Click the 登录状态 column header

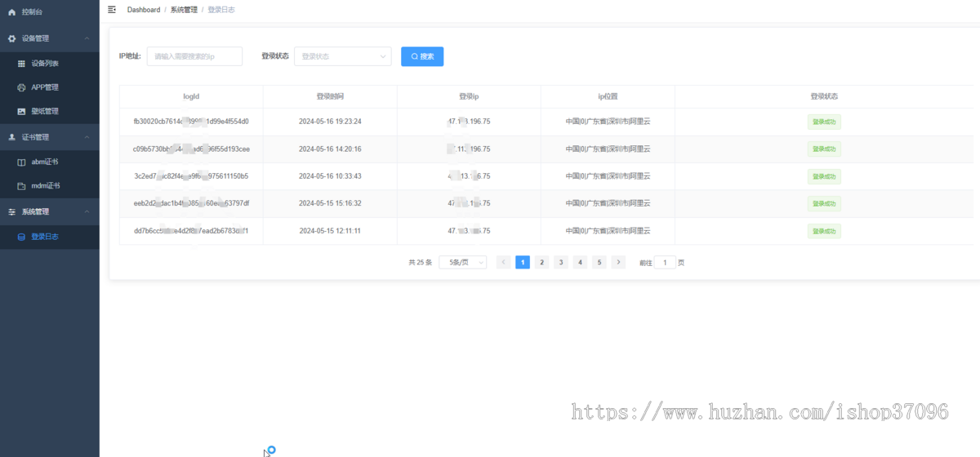[824, 96]
